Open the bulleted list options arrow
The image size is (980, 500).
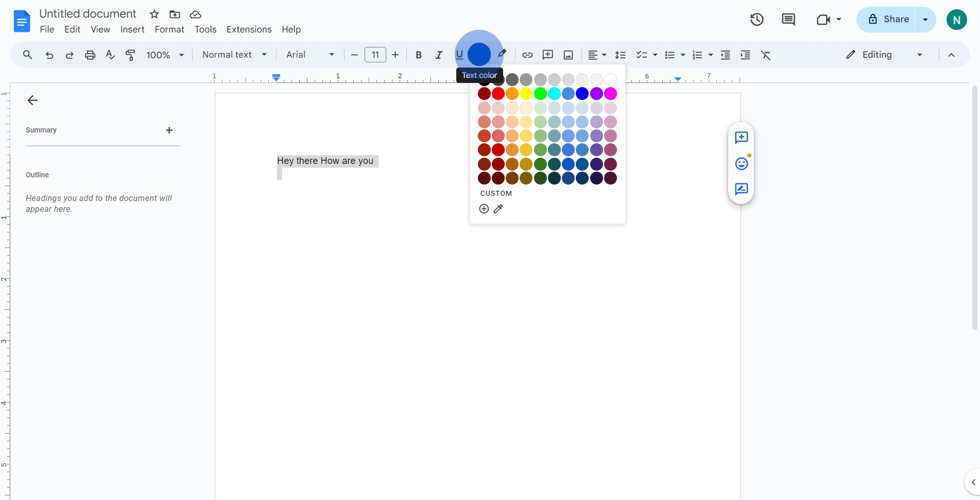click(x=683, y=55)
